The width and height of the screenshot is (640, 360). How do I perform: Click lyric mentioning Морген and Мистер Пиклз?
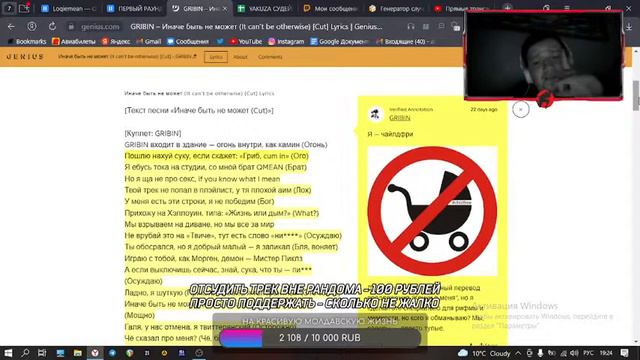213,258
